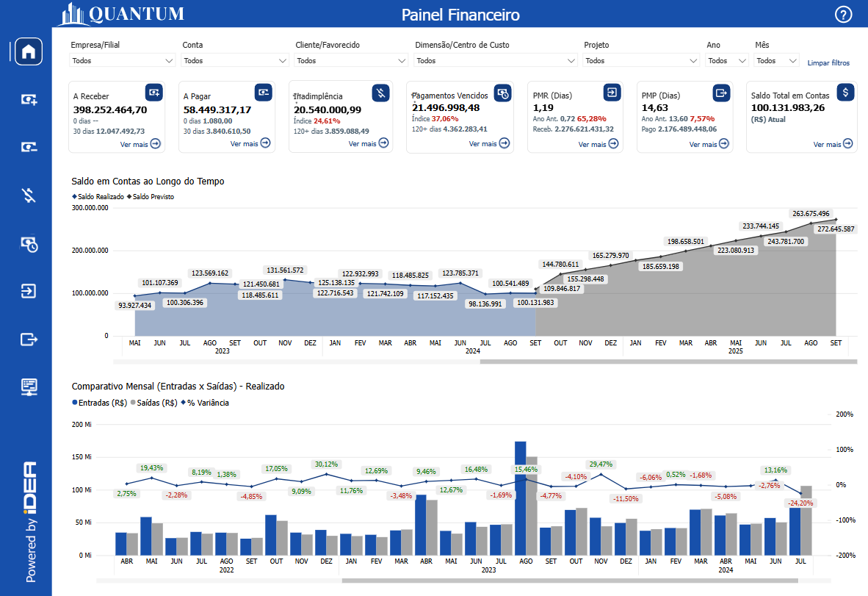Click the A Pagar card icon
Image resolution: width=868 pixels, height=596 pixels.
coord(264,93)
